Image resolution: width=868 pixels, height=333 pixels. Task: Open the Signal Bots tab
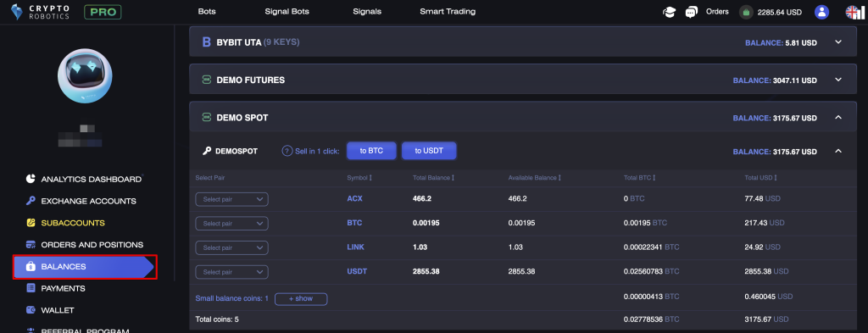coord(287,12)
